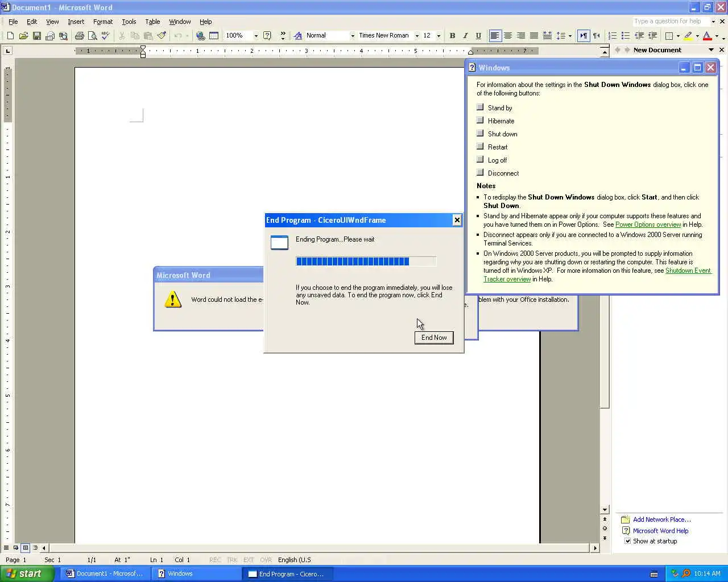Click the Insert Hyperlink globe icon
The height and width of the screenshot is (582, 728).
[x=200, y=35]
